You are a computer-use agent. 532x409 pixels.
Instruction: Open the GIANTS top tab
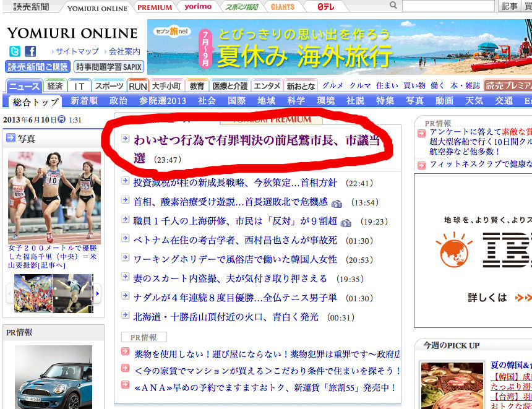click(x=283, y=7)
